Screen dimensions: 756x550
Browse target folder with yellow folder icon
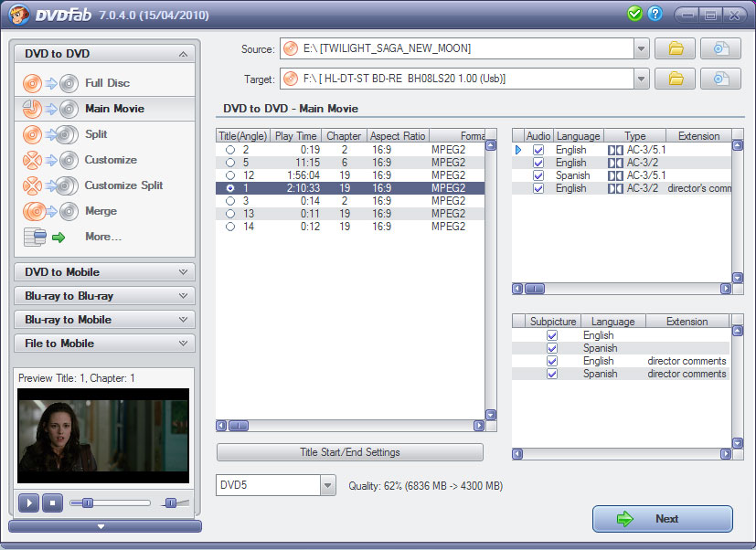pos(675,79)
